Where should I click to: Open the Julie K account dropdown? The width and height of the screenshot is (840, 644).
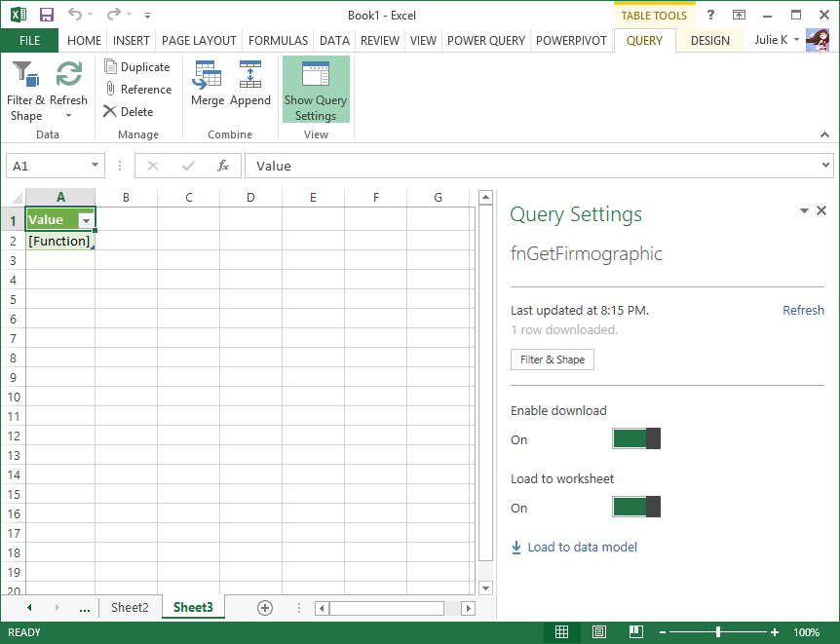click(x=796, y=40)
